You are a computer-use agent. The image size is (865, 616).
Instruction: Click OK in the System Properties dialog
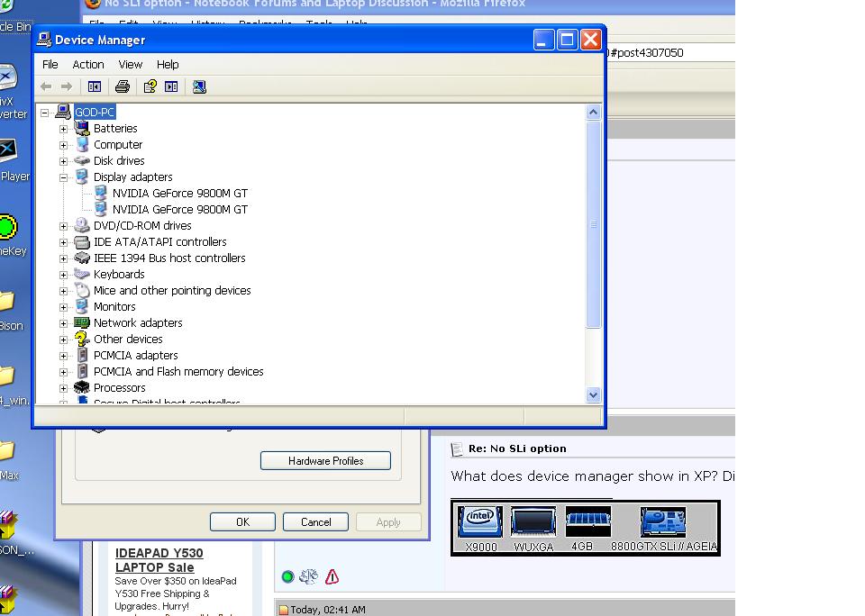pos(242,521)
